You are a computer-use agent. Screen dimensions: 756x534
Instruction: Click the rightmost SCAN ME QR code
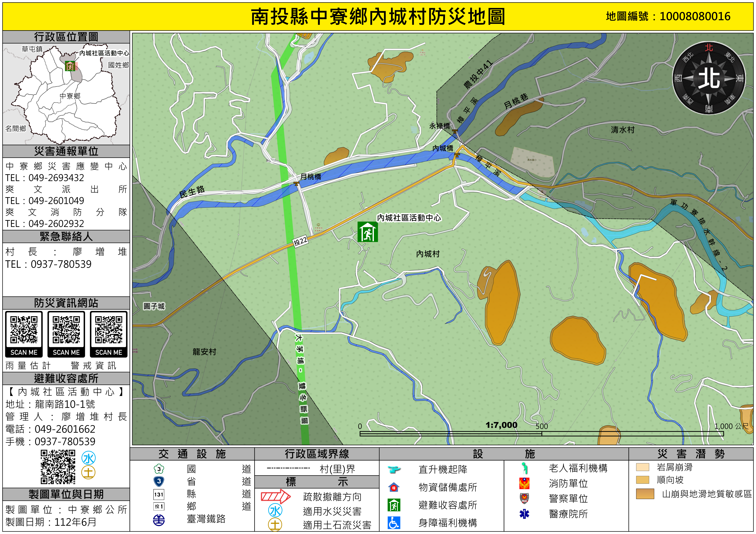point(109,330)
